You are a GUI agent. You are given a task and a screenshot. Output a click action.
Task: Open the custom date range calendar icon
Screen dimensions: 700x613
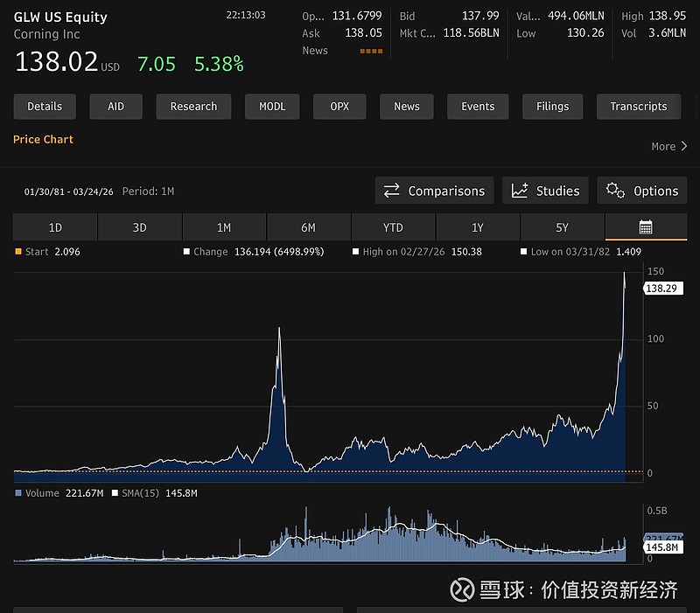[646, 227]
